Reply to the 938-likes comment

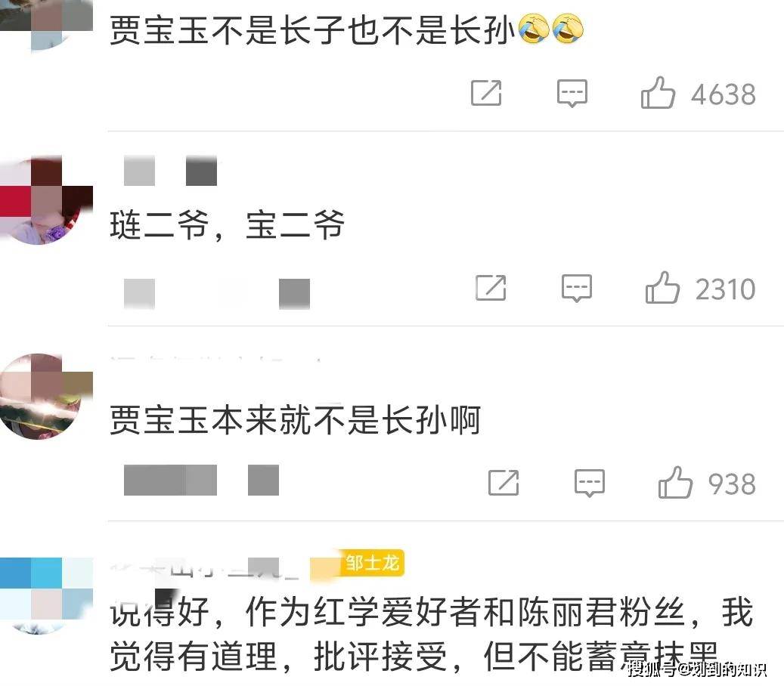point(590,484)
